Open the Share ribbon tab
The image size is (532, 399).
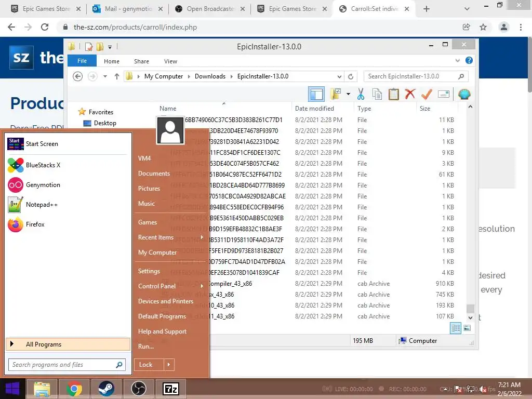[x=141, y=61]
